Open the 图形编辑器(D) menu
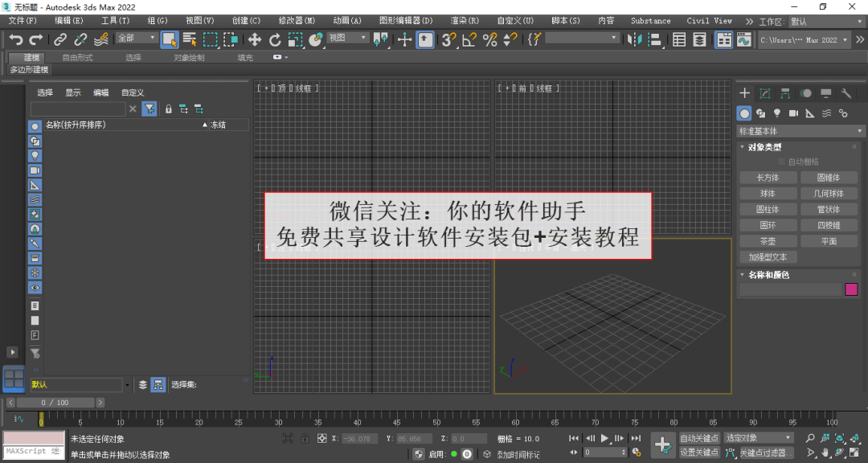Viewport: 868px width, 463px height. point(406,20)
